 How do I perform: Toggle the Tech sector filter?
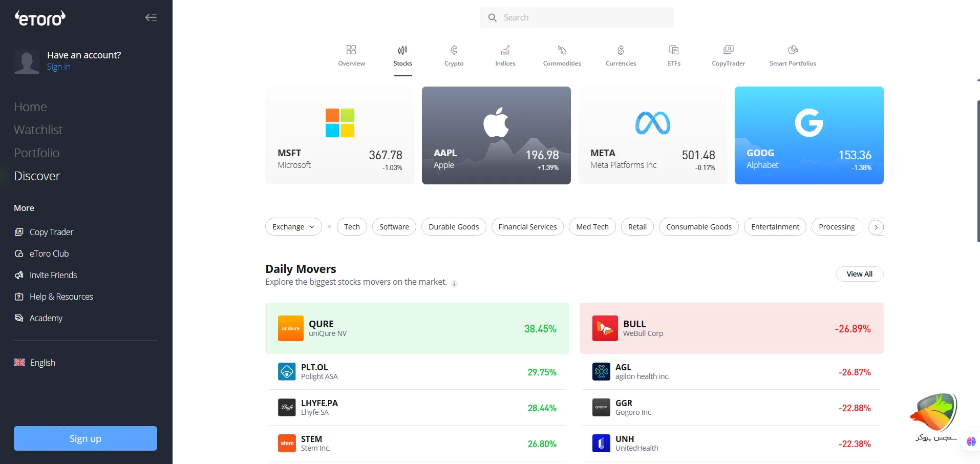[351, 226]
